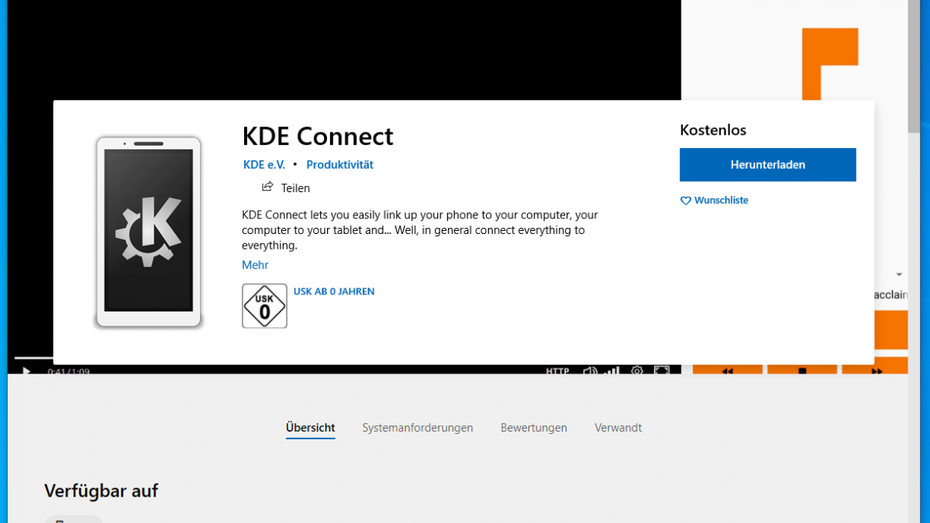Open video settings gear icon
The image size is (930, 523).
tap(637, 371)
